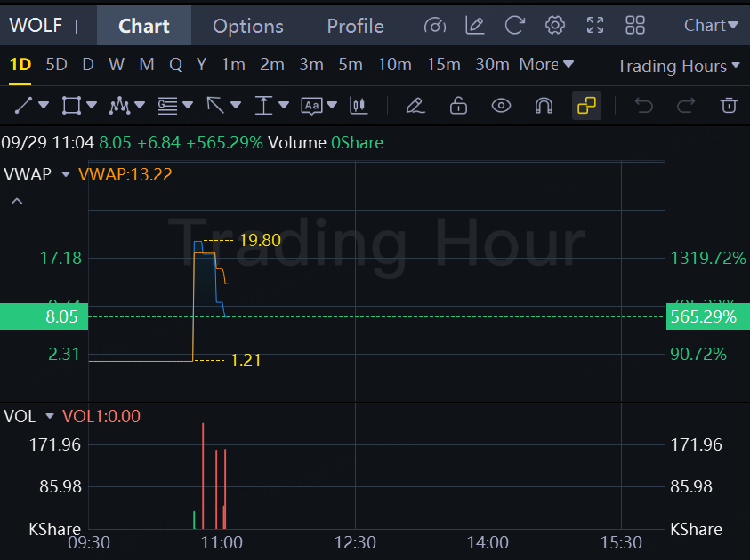Image resolution: width=750 pixels, height=560 pixels.
Task: Expand the Fibonacci tool dropdown arrow
Action: 188,105
